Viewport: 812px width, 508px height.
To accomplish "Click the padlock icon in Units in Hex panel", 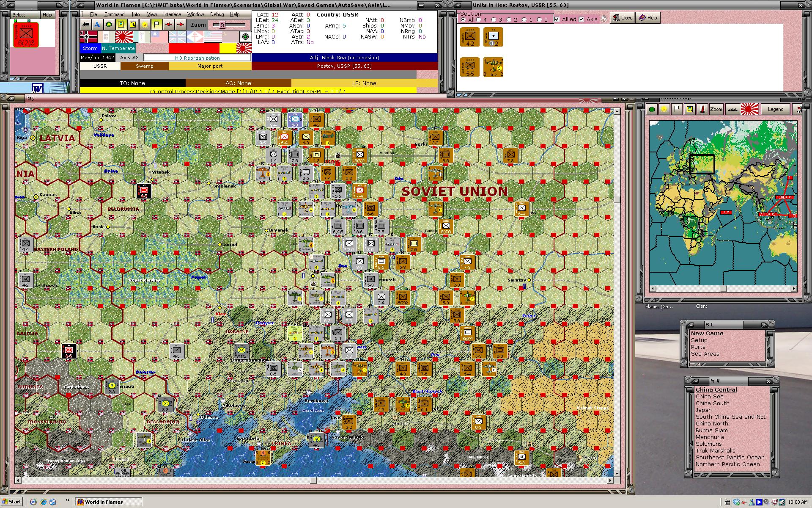I will (x=604, y=19).
